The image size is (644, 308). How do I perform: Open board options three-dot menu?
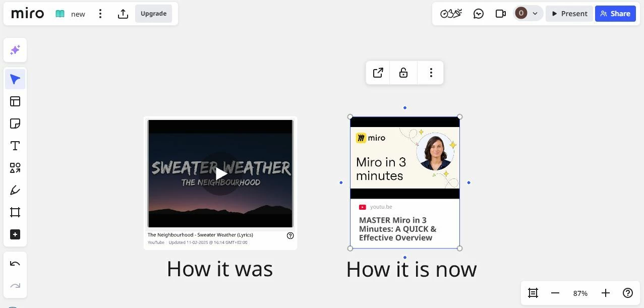tap(100, 14)
